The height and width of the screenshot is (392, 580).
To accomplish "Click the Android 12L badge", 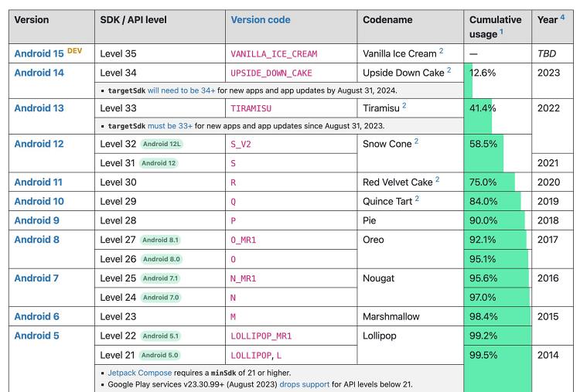I will pos(162,144).
